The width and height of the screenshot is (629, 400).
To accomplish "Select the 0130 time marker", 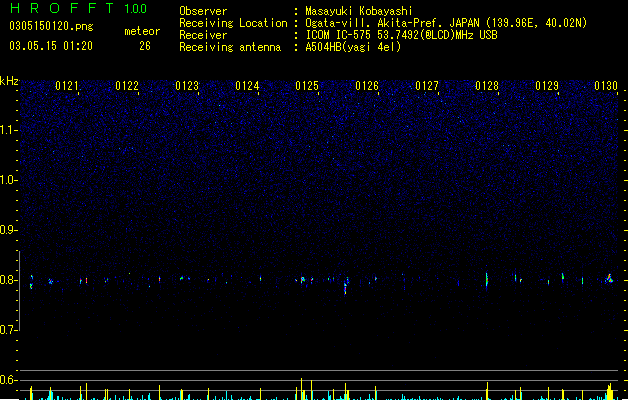I will 606,86.
